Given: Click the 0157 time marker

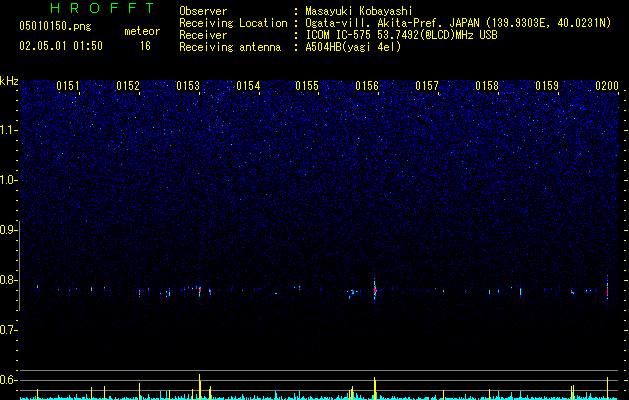Looking at the screenshot, I should (427, 86).
